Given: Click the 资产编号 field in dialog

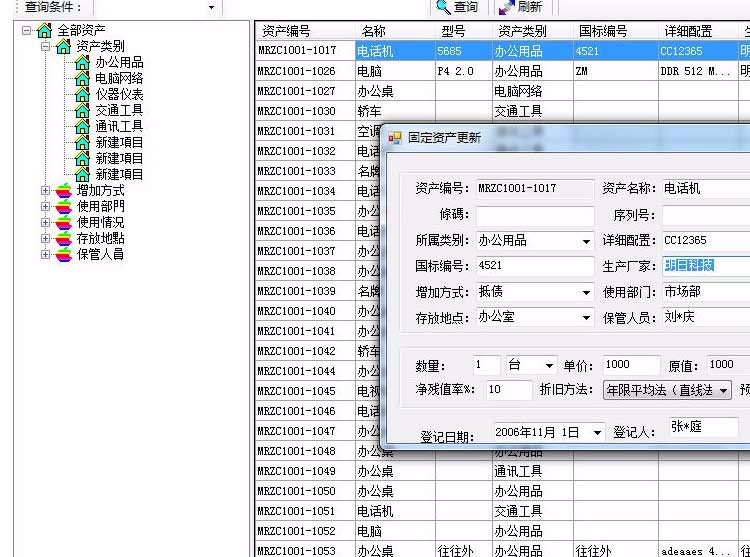Looking at the screenshot, I should (x=535, y=189).
